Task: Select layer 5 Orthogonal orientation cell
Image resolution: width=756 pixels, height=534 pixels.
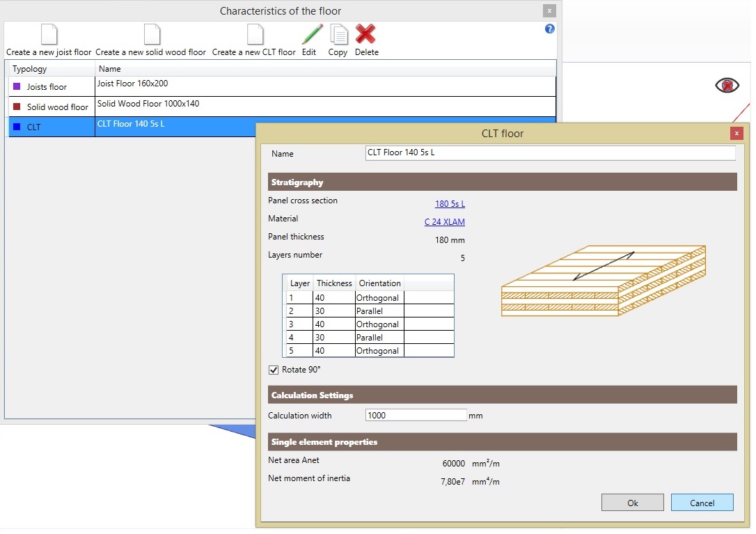Action: (x=379, y=351)
